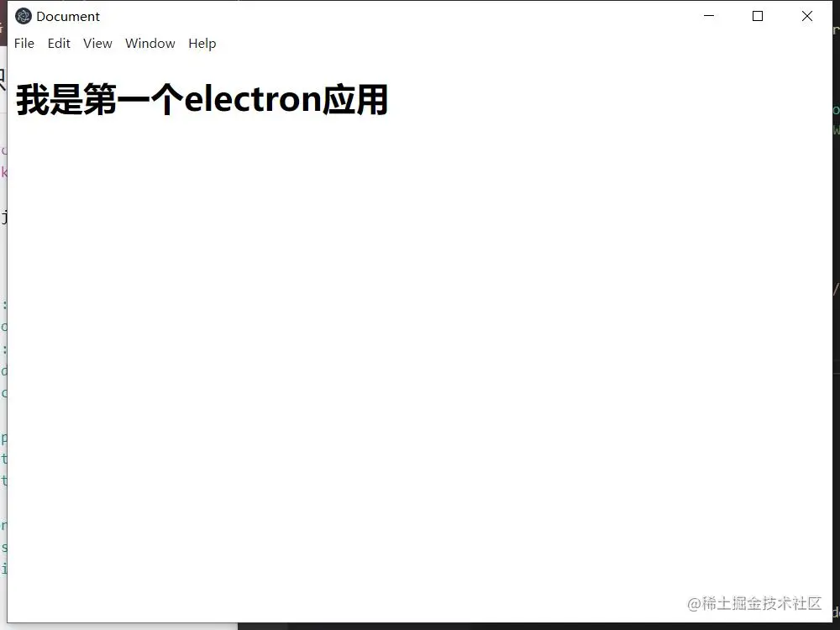Open the Edit menu
The height and width of the screenshot is (630, 840).
pyautogui.click(x=59, y=44)
